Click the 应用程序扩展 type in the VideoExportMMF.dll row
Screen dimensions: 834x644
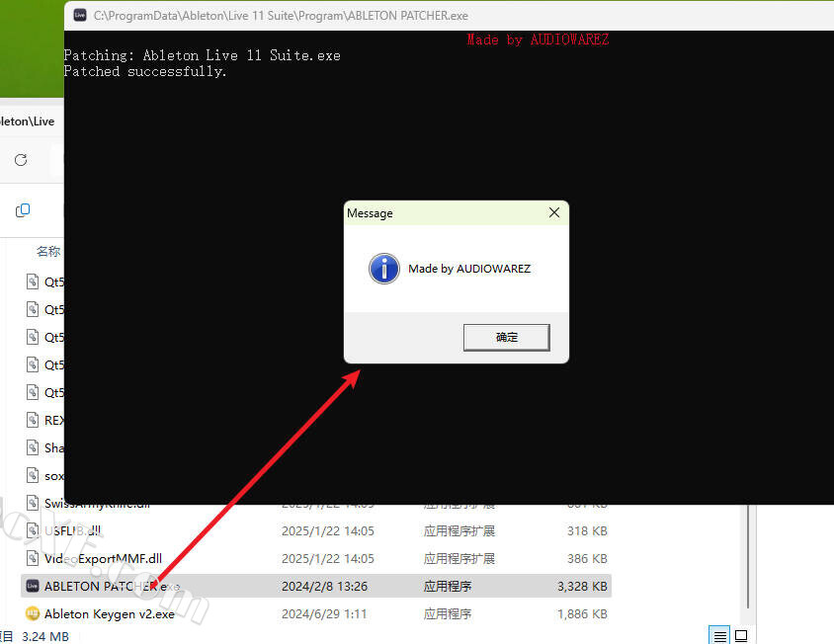point(459,558)
